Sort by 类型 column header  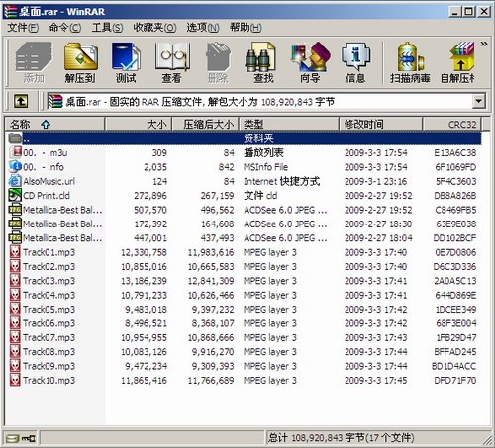(289, 125)
